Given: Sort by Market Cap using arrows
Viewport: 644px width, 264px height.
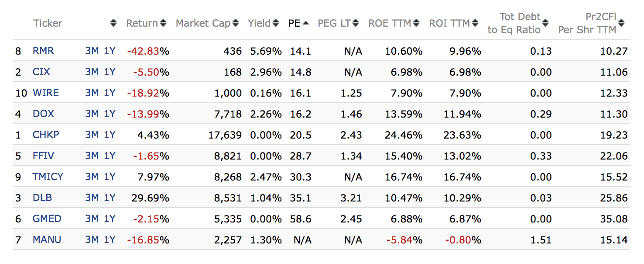Looking at the screenshot, I should click(x=236, y=23).
